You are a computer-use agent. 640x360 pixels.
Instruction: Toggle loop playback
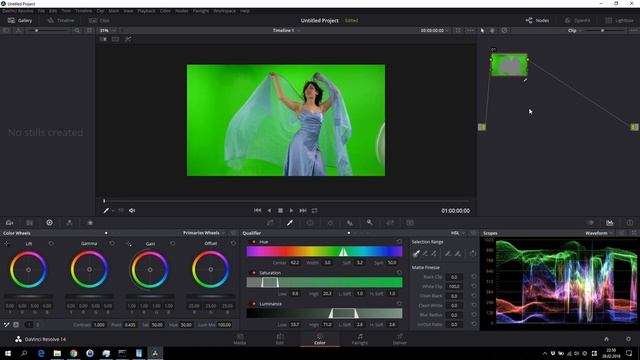point(314,211)
